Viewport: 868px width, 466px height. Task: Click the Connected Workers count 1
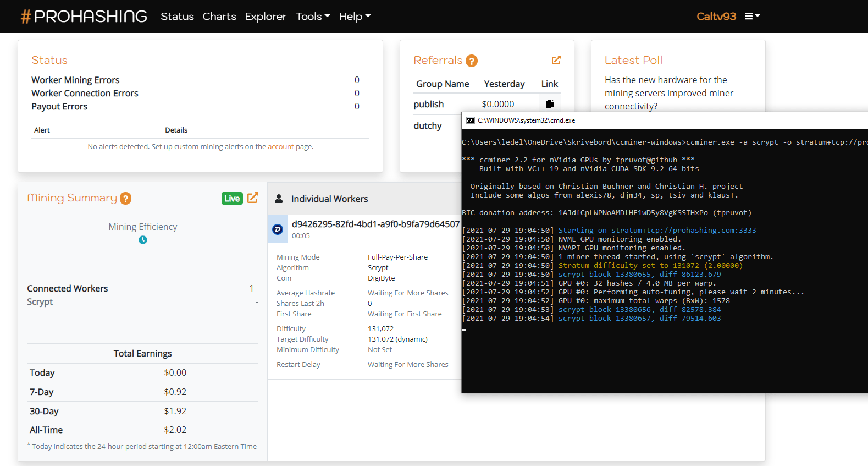(x=252, y=288)
